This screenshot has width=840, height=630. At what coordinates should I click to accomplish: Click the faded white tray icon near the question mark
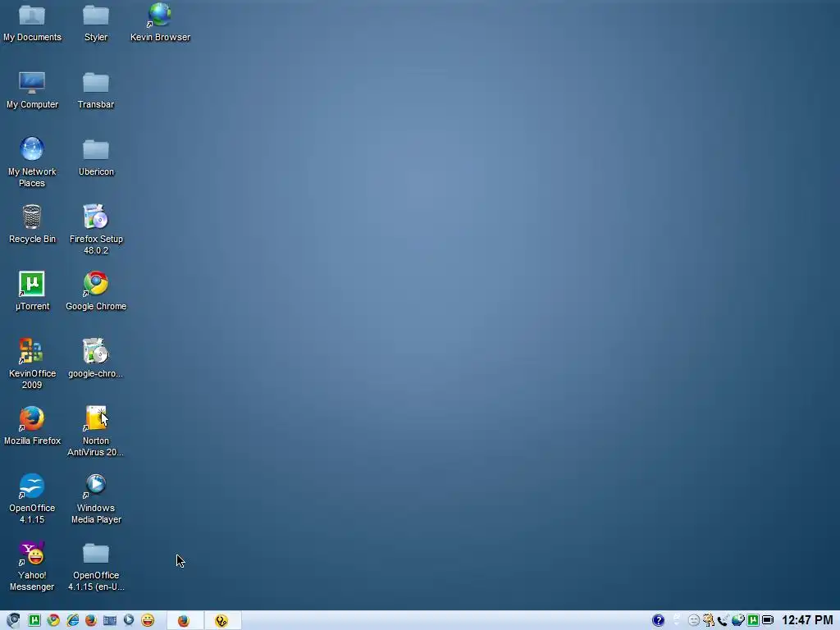677,620
